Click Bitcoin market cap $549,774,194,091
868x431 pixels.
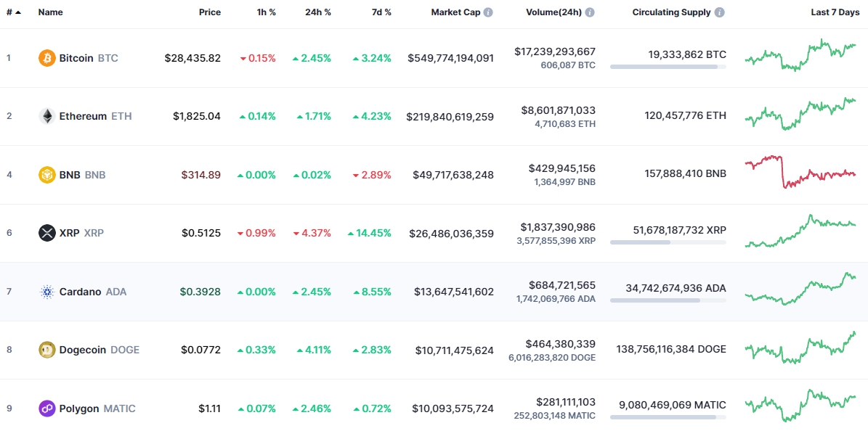click(x=450, y=58)
